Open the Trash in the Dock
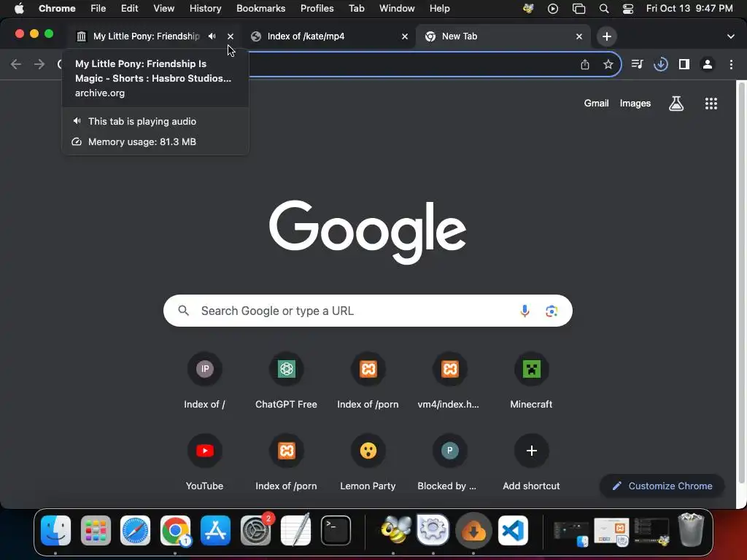This screenshot has width=747, height=560. 691,529
